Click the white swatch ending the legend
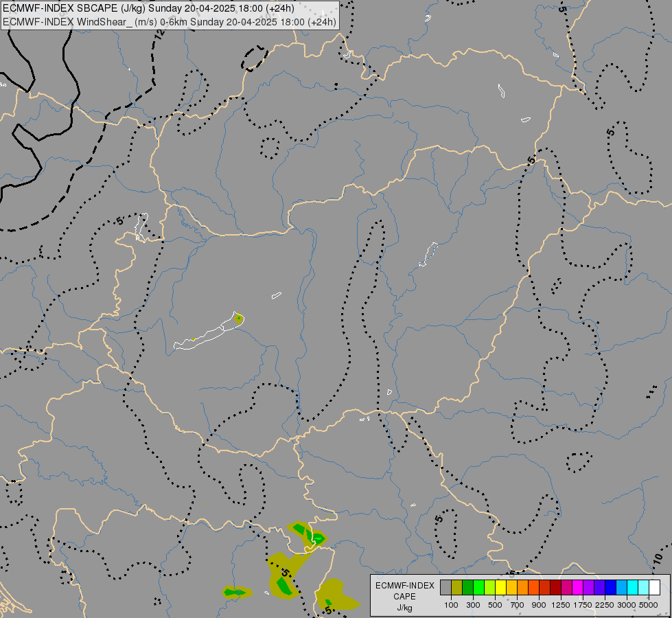Screen dimensions: 672x618 654,588
